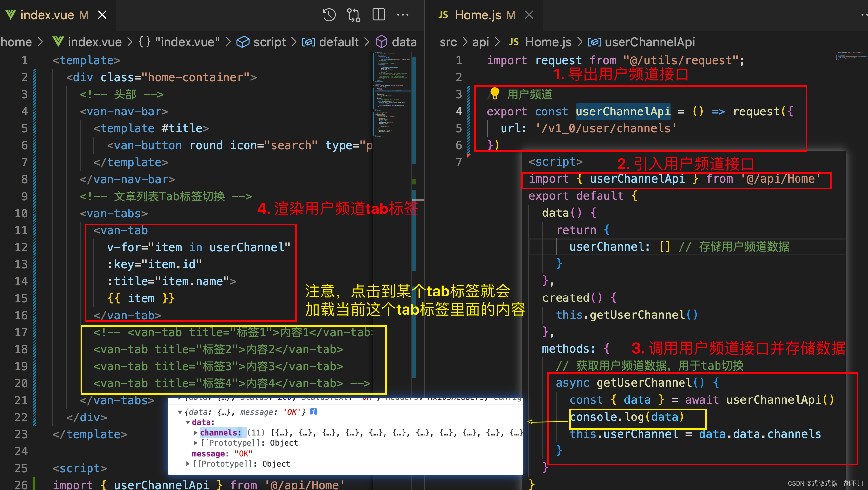868x490 pixels.
Task: Split the editor right
Action: (378, 15)
